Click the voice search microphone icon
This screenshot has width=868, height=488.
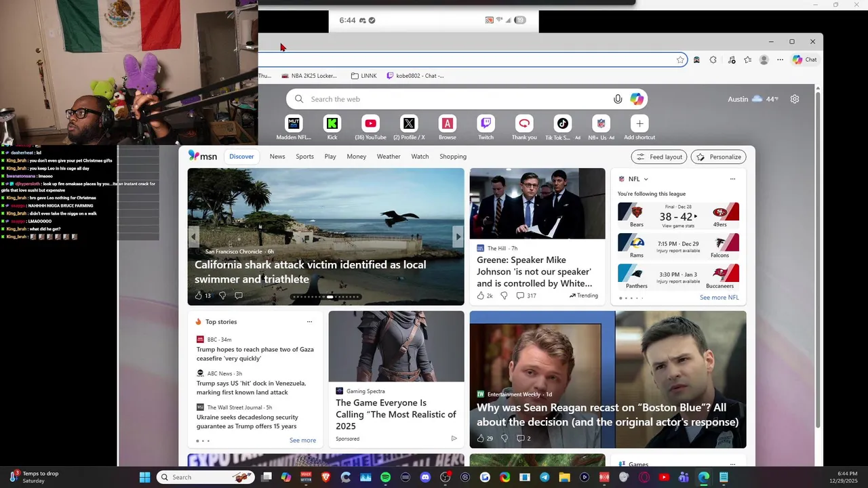tap(618, 99)
